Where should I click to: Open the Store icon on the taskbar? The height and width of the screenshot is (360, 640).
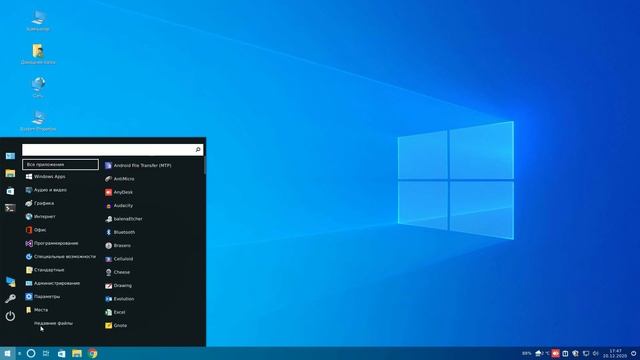pos(61,353)
